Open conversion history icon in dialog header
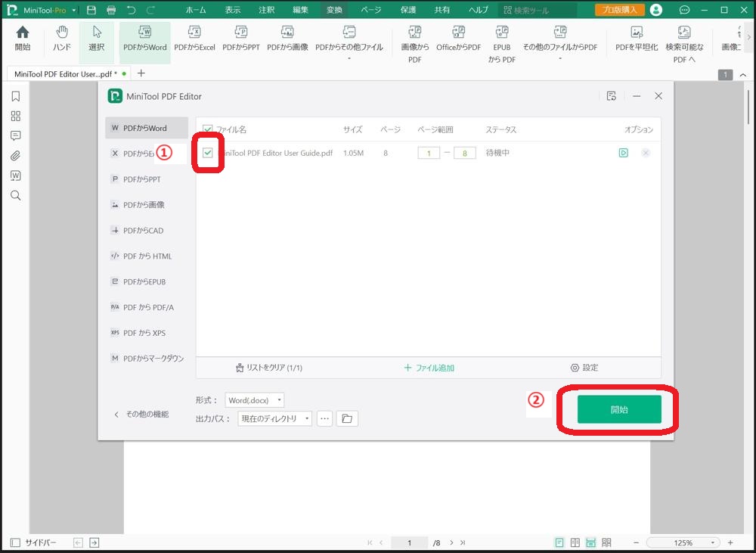The height and width of the screenshot is (553, 756). point(612,96)
